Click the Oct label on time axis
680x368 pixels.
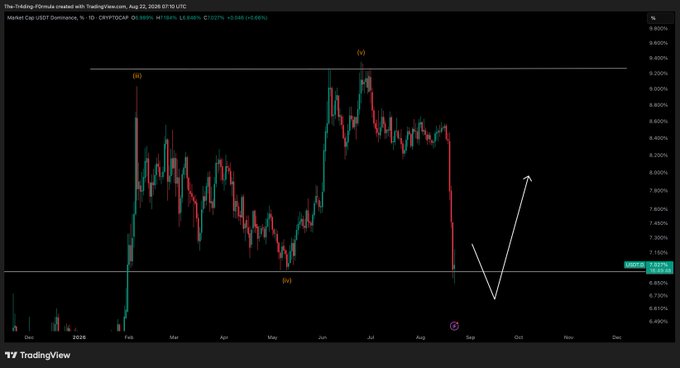pos(519,337)
